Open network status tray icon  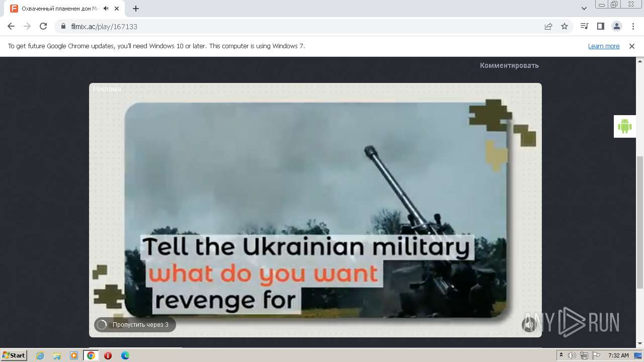pos(584,355)
